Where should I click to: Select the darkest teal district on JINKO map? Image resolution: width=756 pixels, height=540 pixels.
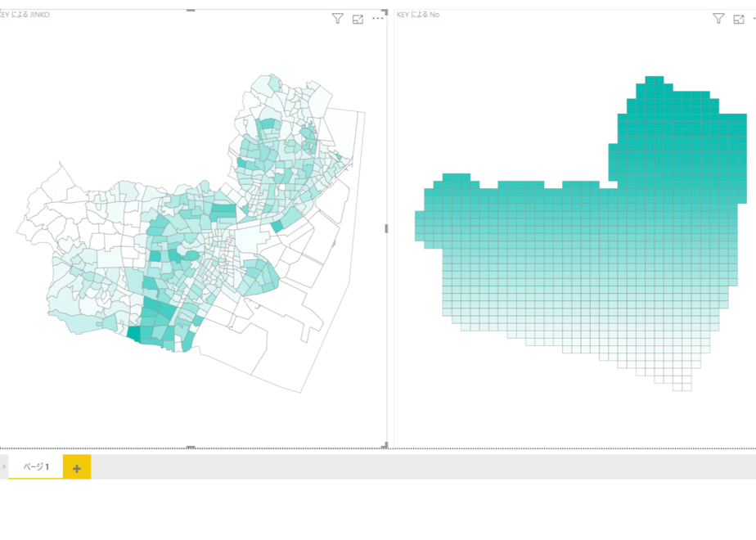(133, 334)
